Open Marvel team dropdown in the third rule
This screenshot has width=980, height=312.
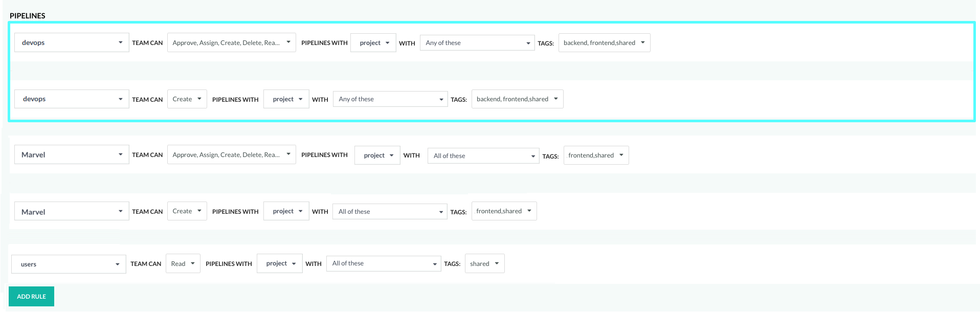[72, 155]
